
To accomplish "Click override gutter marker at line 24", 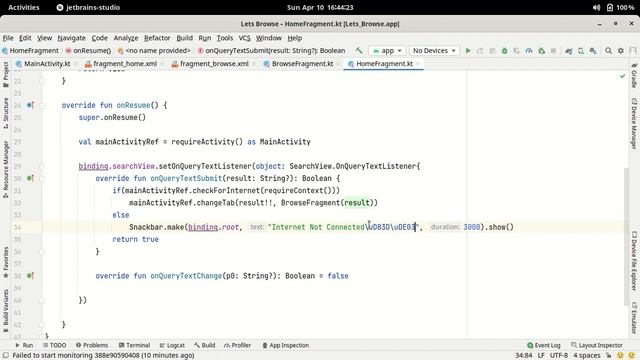I will pyautogui.click(x=30, y=105).
